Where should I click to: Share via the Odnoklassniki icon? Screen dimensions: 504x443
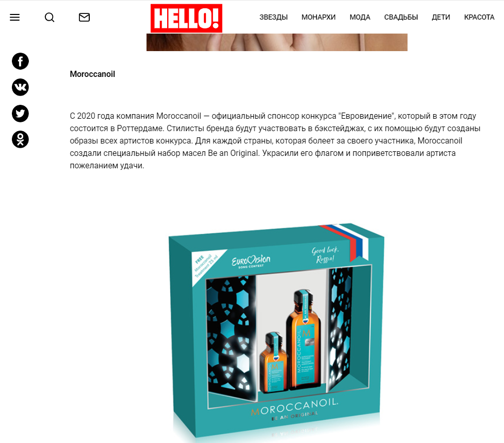pyautogui.click(x=20, y=139)
